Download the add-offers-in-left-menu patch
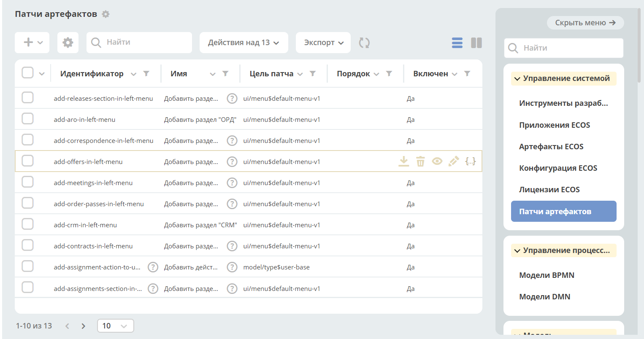 404,161
